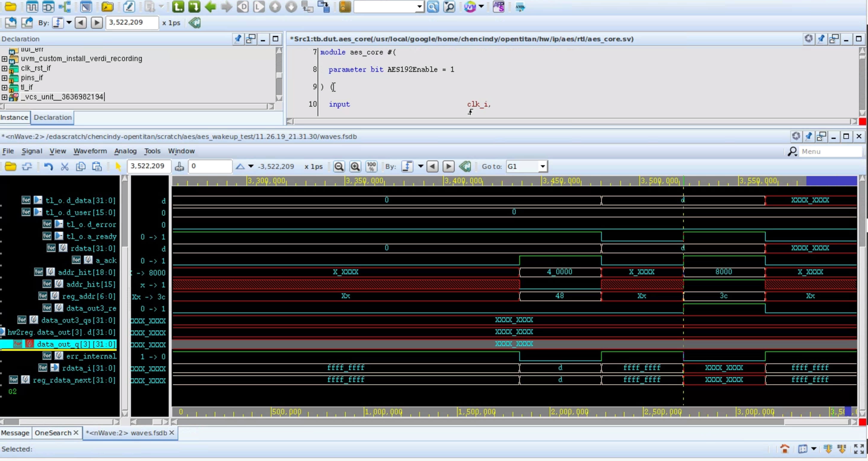Select the Zoom In magnifier in nWave

point(355,166)
